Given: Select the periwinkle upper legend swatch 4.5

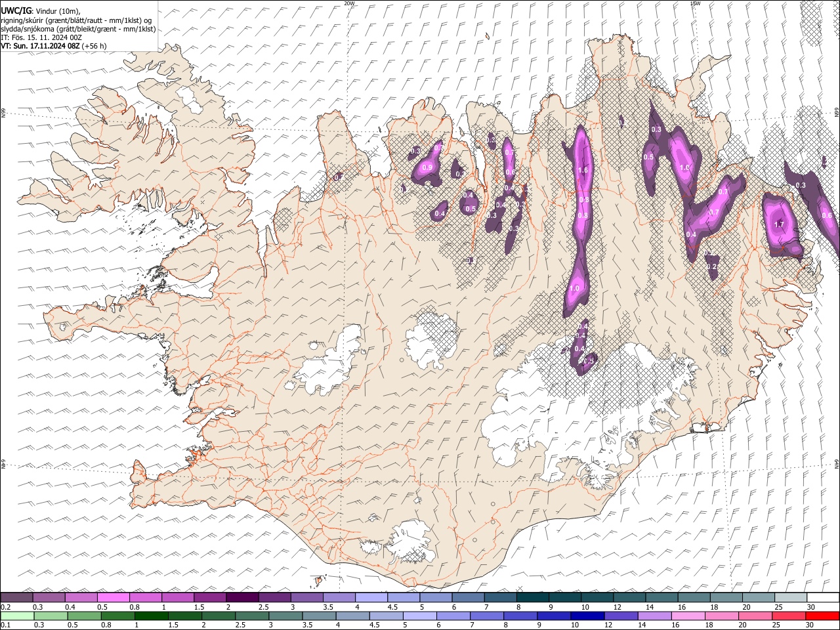Looking at the screenshot, I should pyautogui.click(x=404, y=597).
